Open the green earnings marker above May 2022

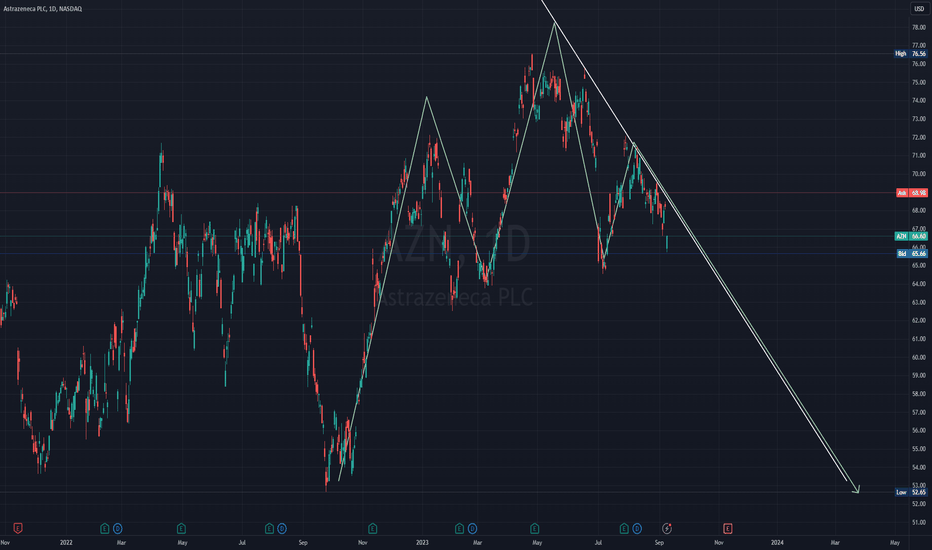click(x=181, y=528)
